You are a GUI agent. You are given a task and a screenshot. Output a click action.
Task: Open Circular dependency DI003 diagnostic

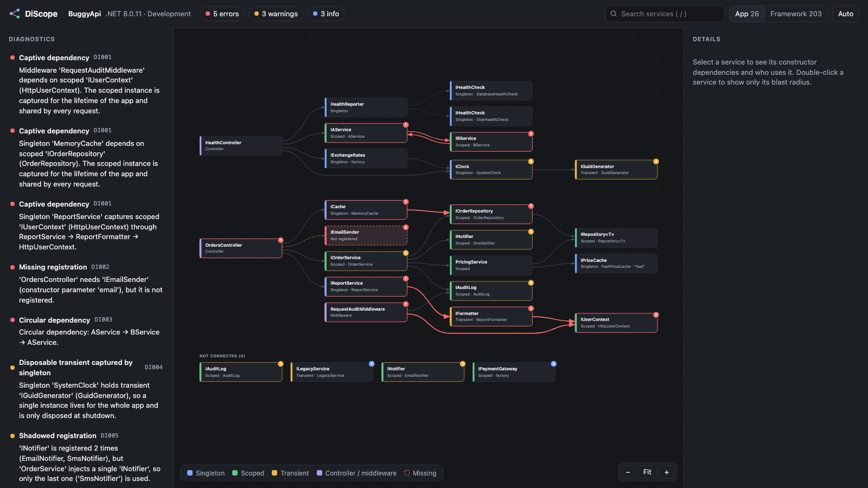[87, 331]
